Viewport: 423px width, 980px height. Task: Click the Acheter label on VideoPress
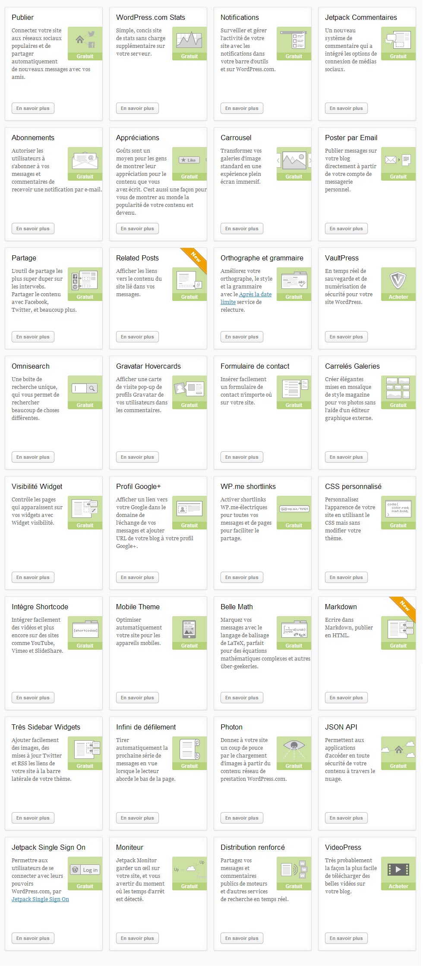pos(398,886)
